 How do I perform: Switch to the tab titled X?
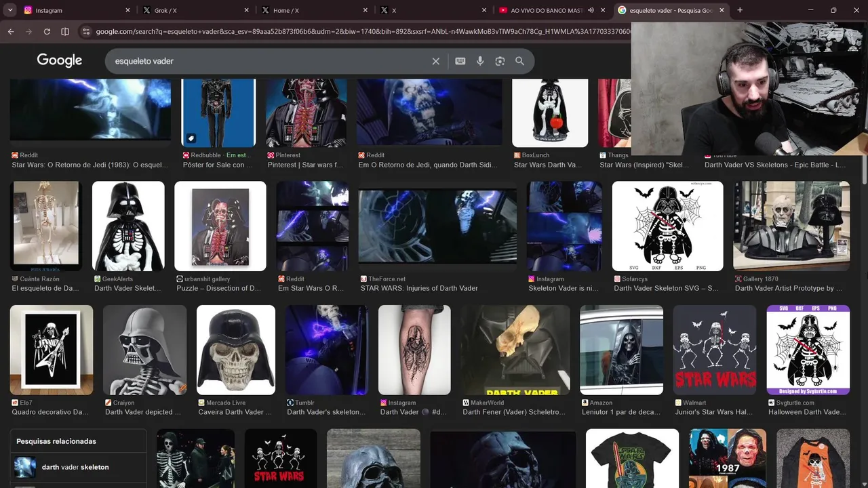click(x=433, y=10)
